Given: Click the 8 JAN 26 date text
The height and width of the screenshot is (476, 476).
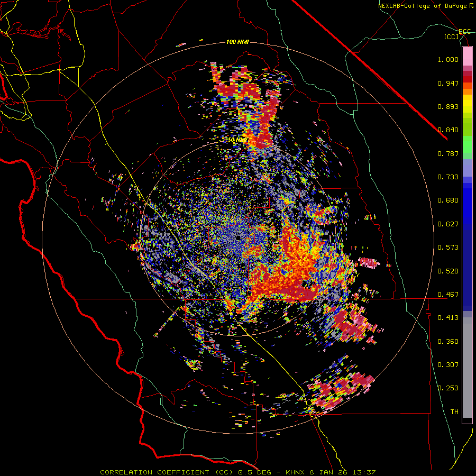Looking at the screenshot, I should pos(327,472).
